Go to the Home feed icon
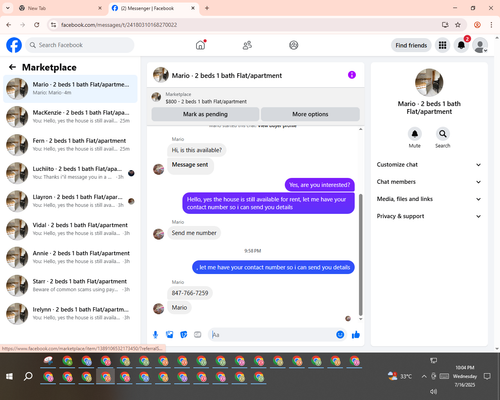The height and width of the screenshot is (400, 500). pyautogui.click(x=200, y=45)
